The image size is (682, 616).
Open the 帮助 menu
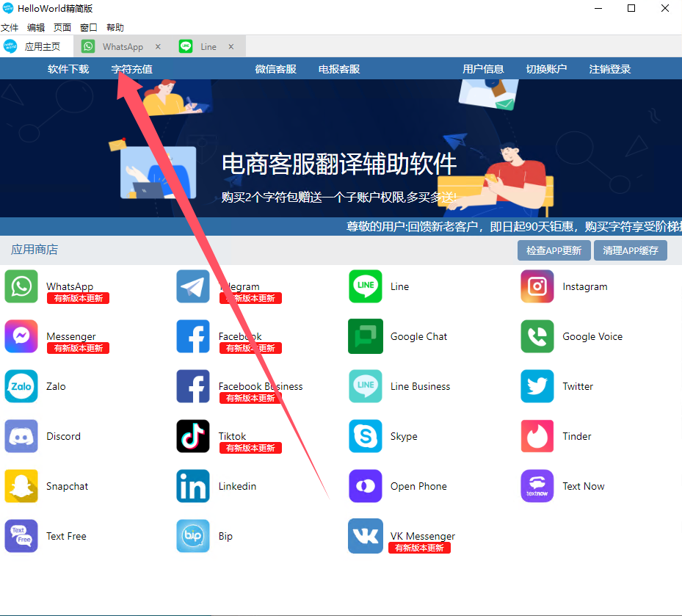coord(115,28)
